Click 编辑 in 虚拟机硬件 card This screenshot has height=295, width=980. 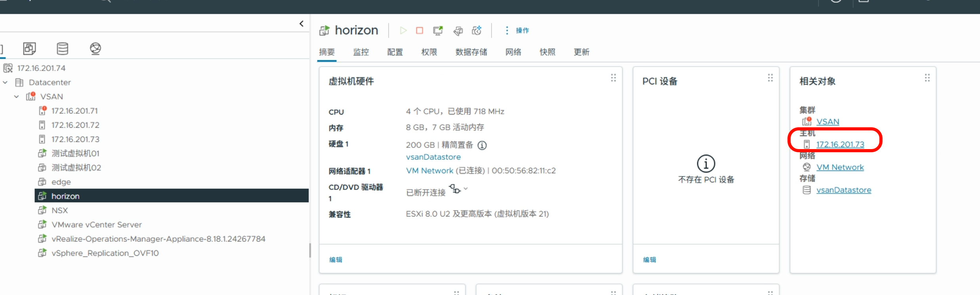(336, 260)
